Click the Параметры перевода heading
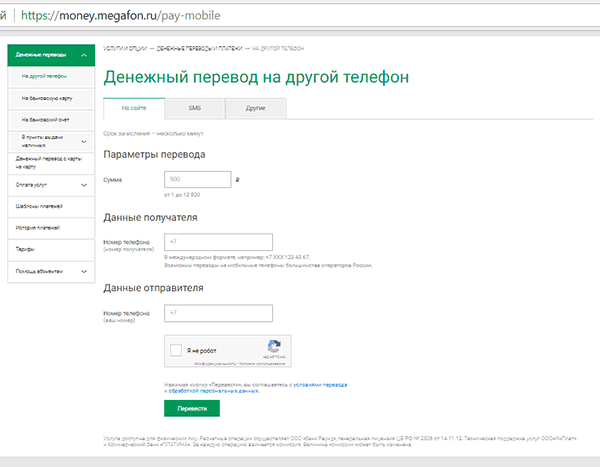The width and height of the screenshot is (600, 467). [154, 154]
